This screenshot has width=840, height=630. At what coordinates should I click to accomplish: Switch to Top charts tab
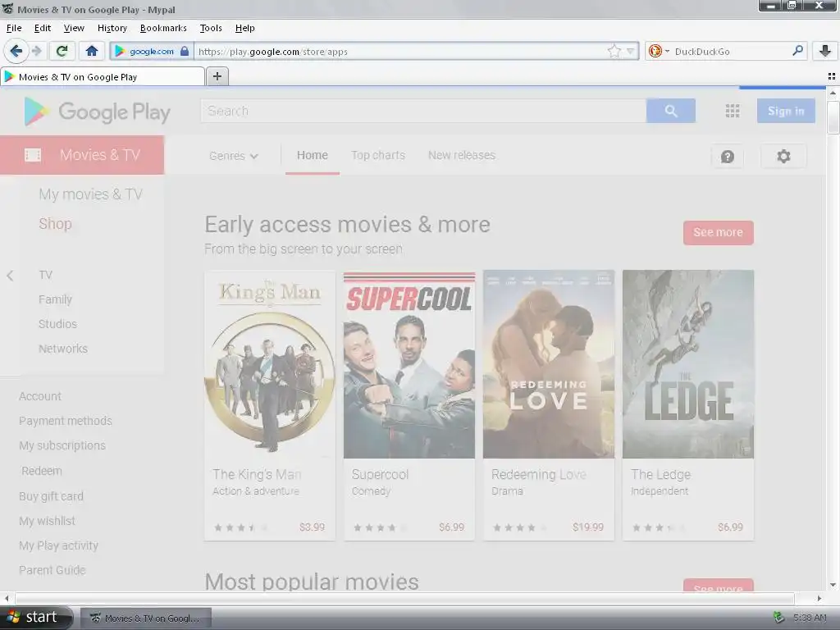click(x=378, y=155)
